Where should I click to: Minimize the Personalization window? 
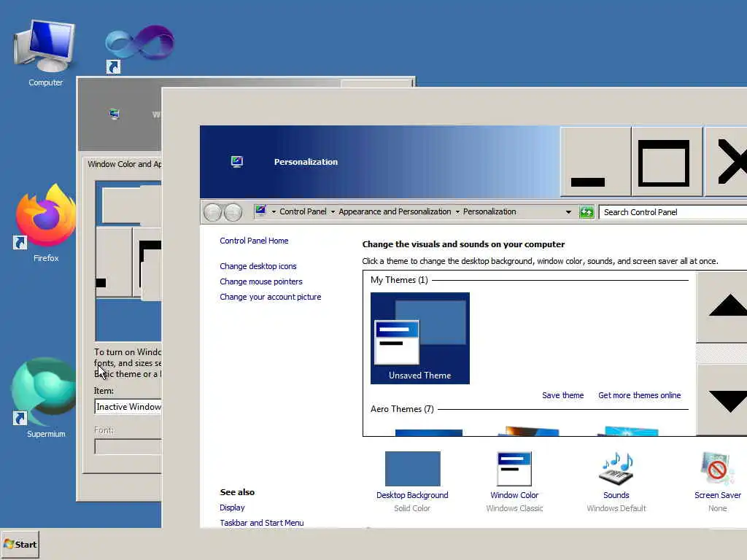(x=595, y=162)
